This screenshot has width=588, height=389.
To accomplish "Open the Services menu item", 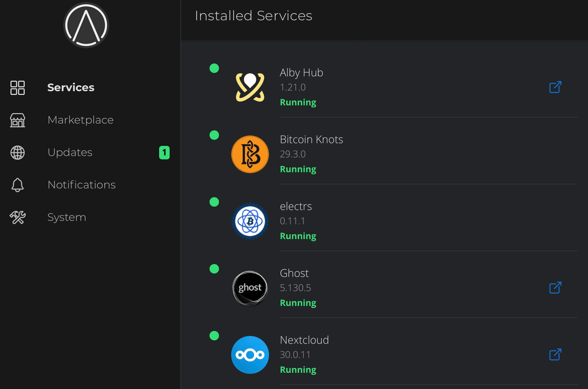I will tap(71, 87).
